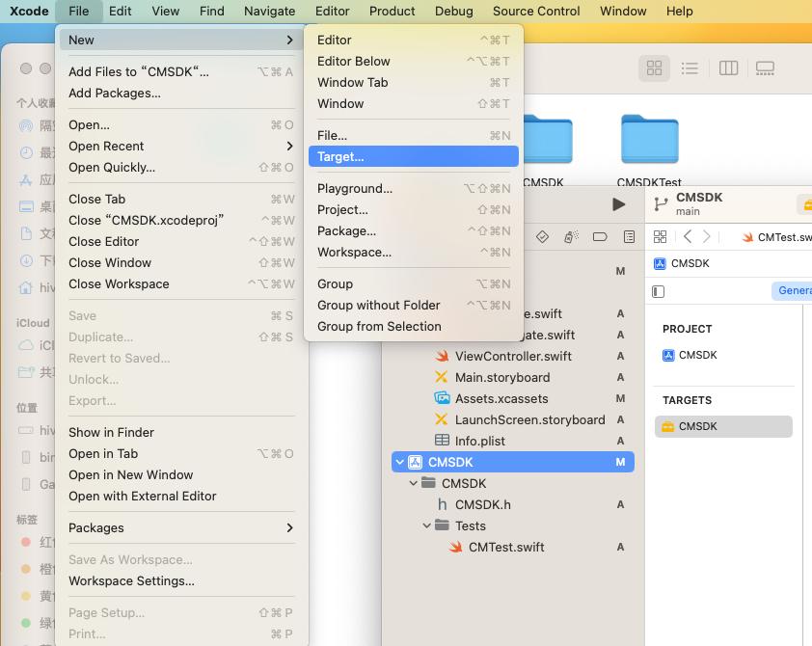Choose Target… from New submenu
Viewport: 812px width, 646px height.
pos(414,156)
